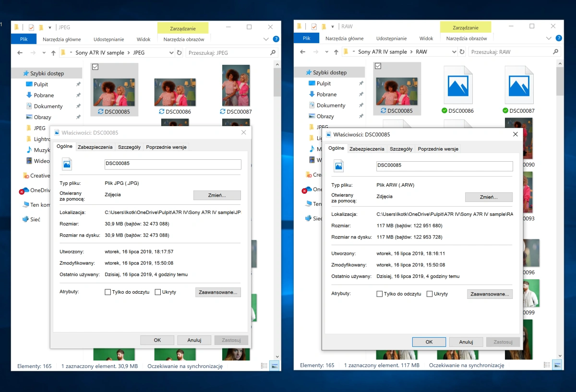Screen dimensions: 576x392
Task: Click the search magnifier icon in JPEG window
Action: tap(273, 53)
